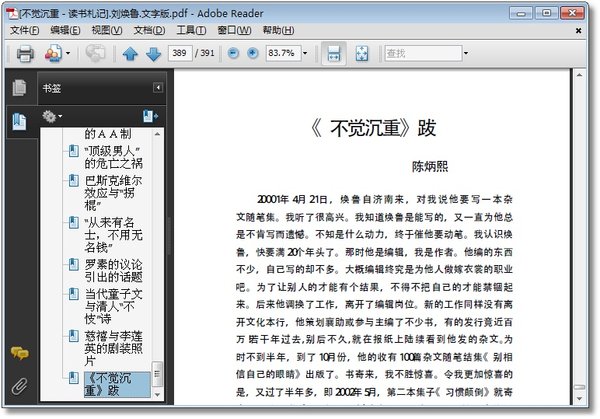The width and height of the screenshot is (600, 419).
Task: Click bookmark icon beside "顶级男人"
Action: [73, 151]
